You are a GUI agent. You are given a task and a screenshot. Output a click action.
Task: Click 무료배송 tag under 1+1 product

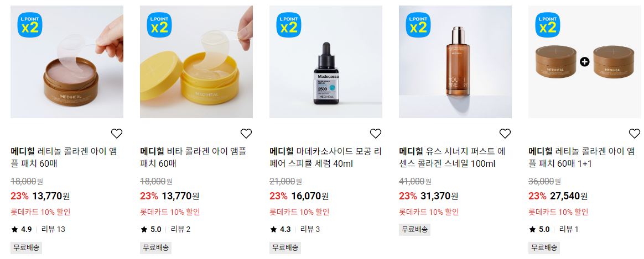(x=544, y=247)
